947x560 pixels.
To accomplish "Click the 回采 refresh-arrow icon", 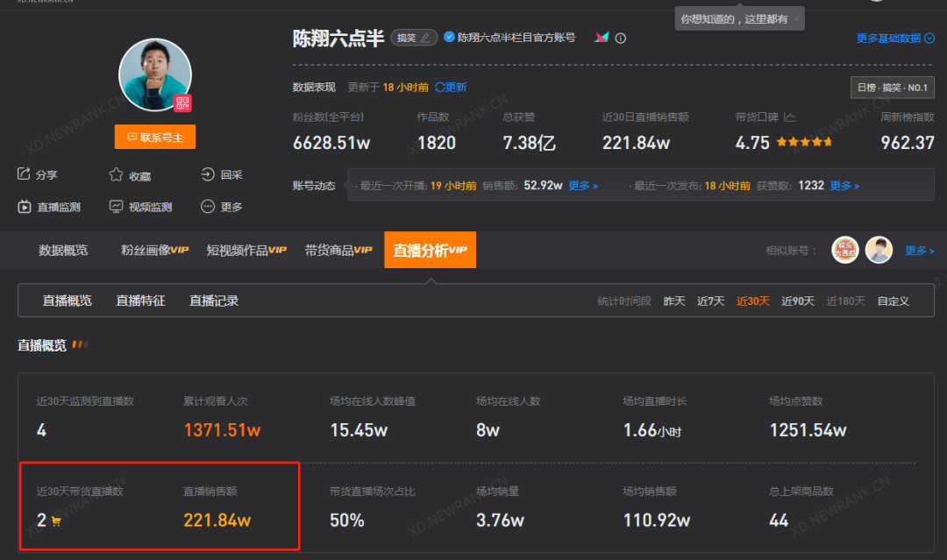I will pos(207,174).
